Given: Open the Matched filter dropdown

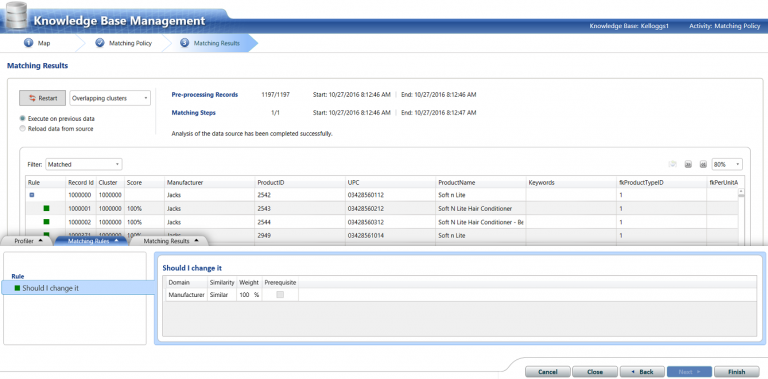Looking at the screenshot, I should coord(84,165).
